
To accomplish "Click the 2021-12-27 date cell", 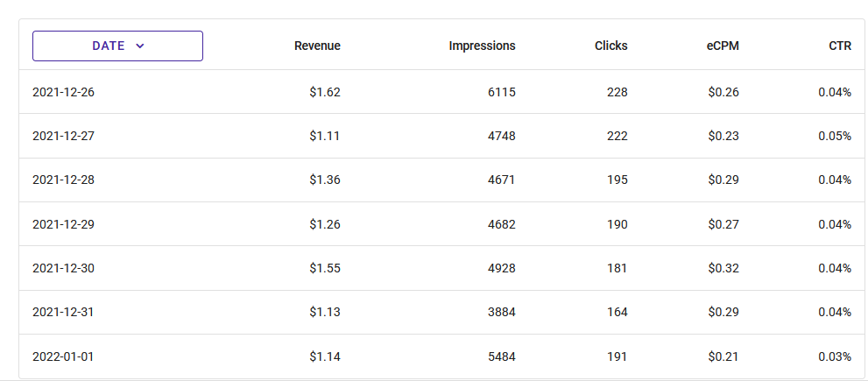I will (x=63, y=136).
